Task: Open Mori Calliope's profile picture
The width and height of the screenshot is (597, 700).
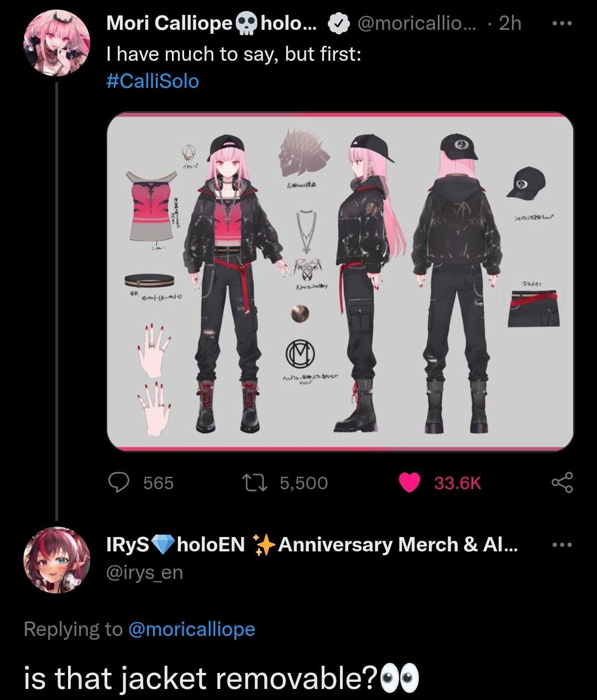Action: click(57, 44)
